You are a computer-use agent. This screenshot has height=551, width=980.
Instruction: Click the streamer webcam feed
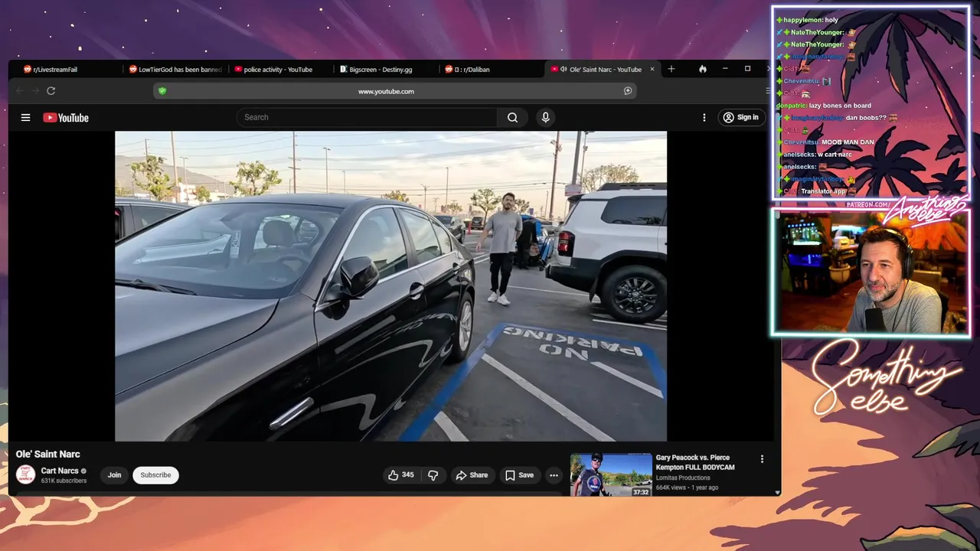coord(871,272)
